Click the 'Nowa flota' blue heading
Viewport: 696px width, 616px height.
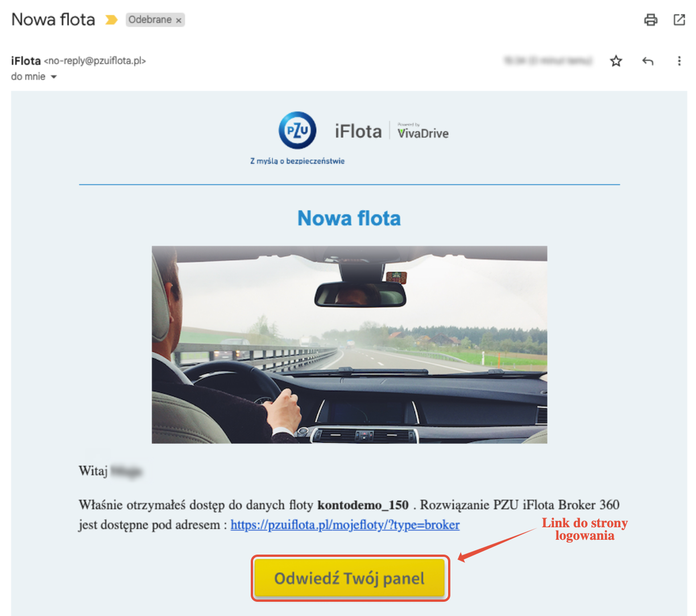click(x=349, y=218)
